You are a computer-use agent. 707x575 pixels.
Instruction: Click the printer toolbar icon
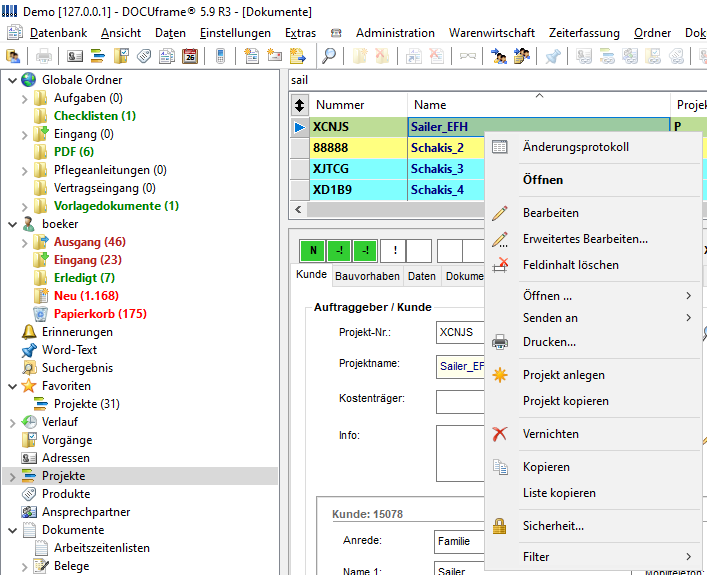pyautogui.click(x=44, y=56)
